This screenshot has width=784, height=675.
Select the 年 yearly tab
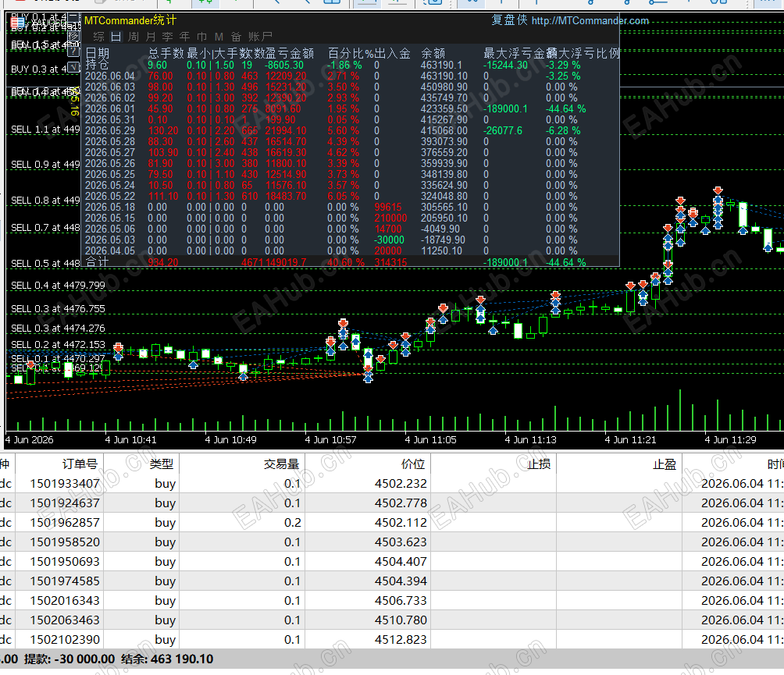point(184,37)
